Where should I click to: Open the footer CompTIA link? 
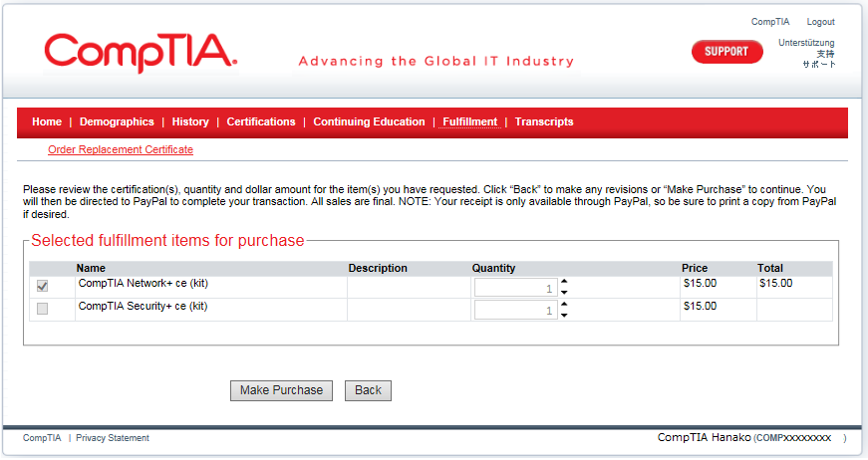click(42, 438)
